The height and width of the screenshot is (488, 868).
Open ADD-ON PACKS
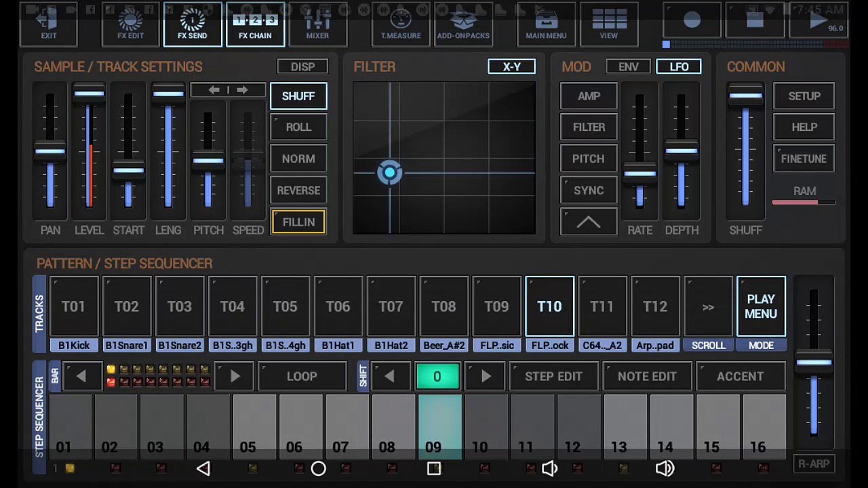tap(463, 24)
